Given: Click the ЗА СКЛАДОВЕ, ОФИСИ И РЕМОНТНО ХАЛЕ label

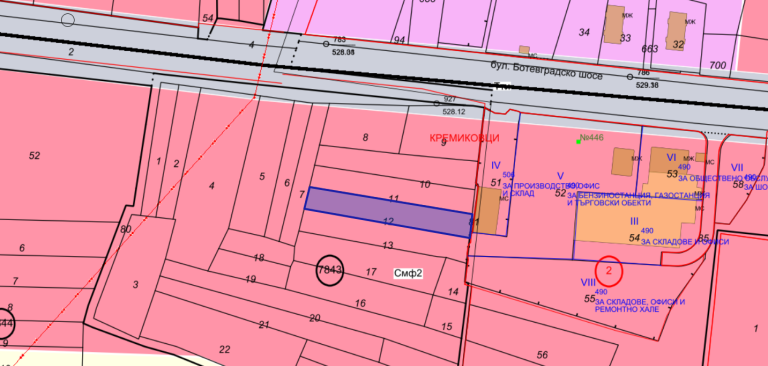Looking at the screenshot, I should click(x=640, y=306).
